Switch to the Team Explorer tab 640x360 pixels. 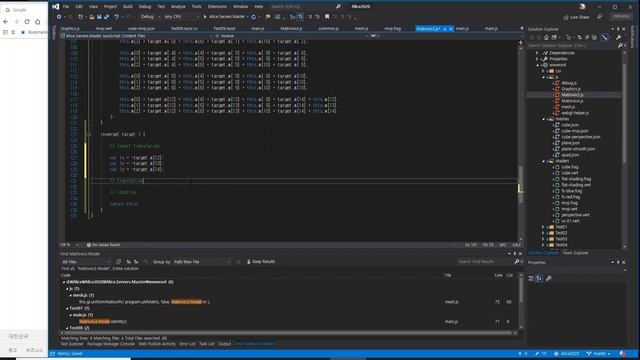(575, 253)
